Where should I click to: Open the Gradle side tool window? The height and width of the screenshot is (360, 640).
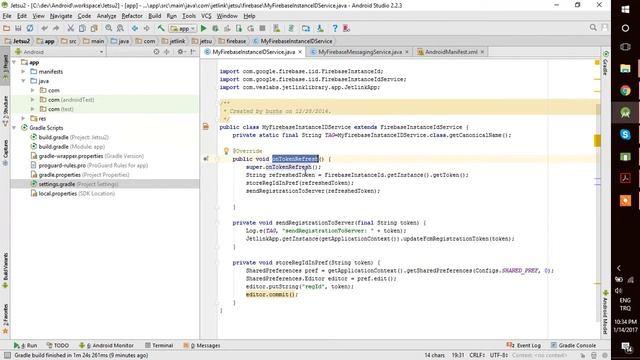[x=606, y=64]
